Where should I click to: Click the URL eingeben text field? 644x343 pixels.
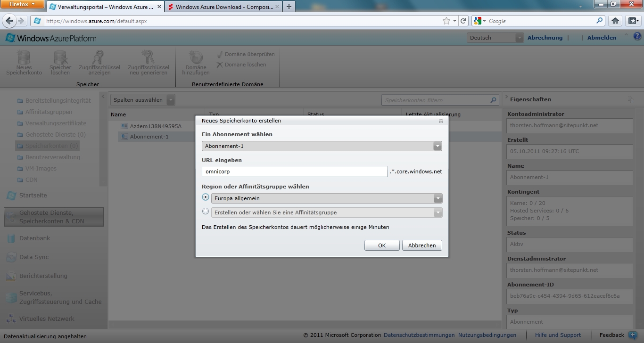click(x=295, y=171)
